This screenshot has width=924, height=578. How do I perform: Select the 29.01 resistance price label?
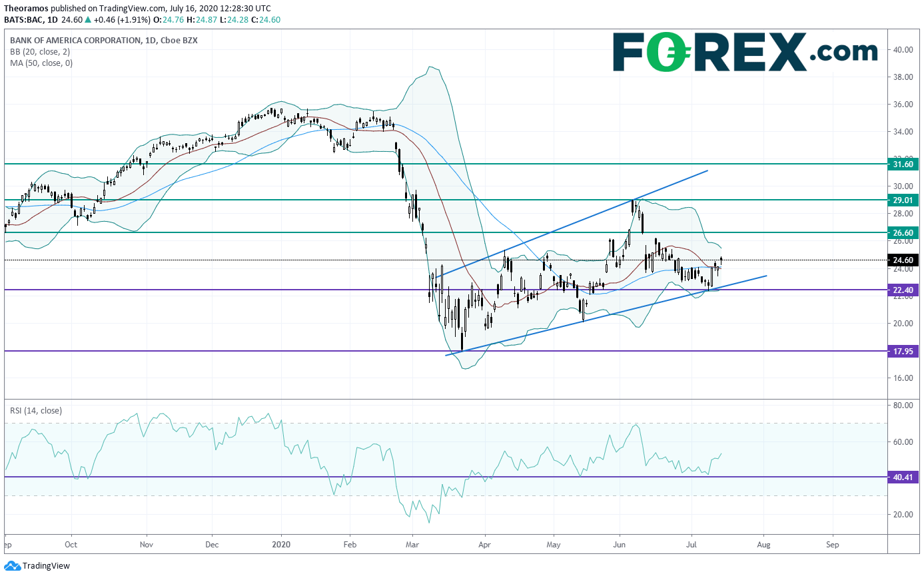pyautogui.click(x=905, y=200)
